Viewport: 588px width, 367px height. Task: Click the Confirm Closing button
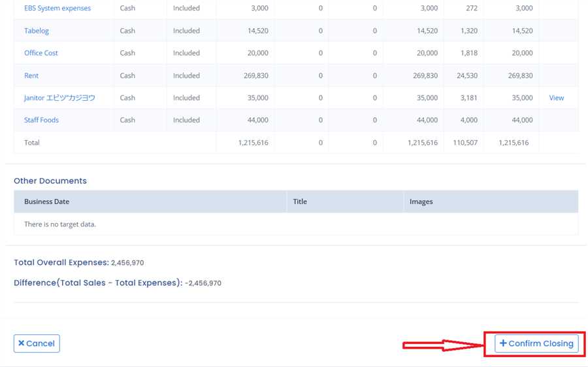click(536, 343)
